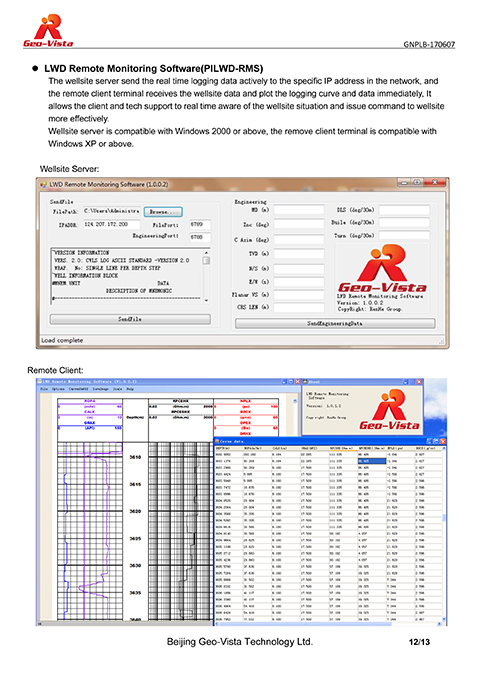Click the horizontal scrollbar of the Curve data window

tap(328, 624)
